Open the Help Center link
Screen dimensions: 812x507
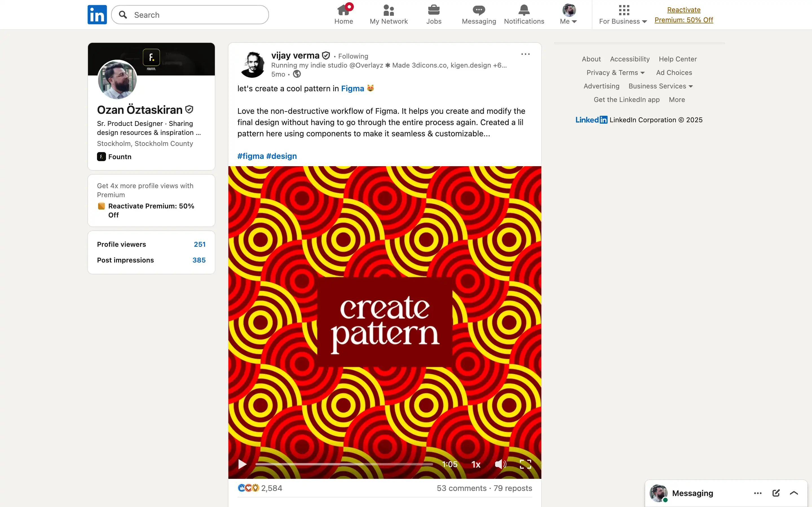pyautogui.click(x=677, y=59)
